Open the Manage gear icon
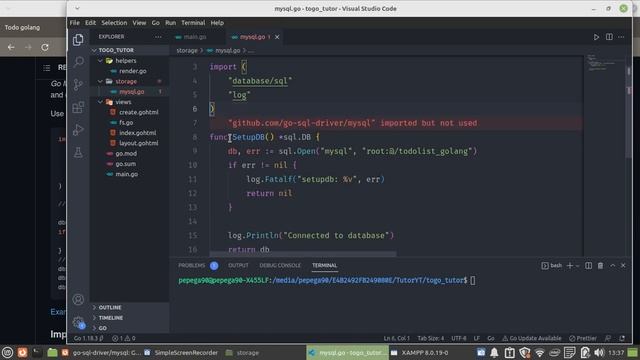The height and width of the screenshot is (360, 640). tap(78, 322)
